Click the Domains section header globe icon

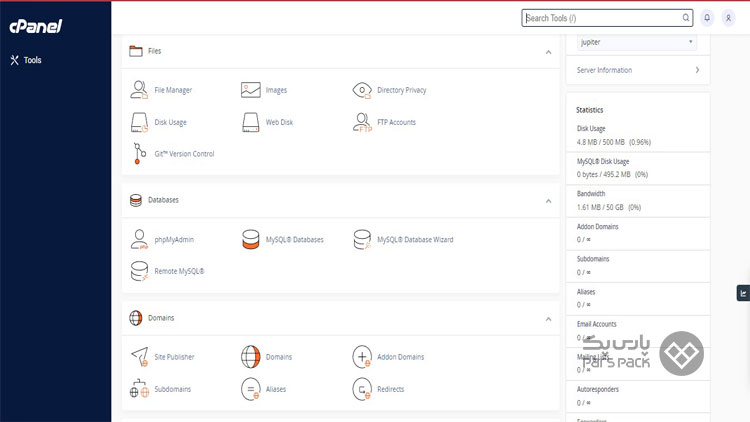136,318
